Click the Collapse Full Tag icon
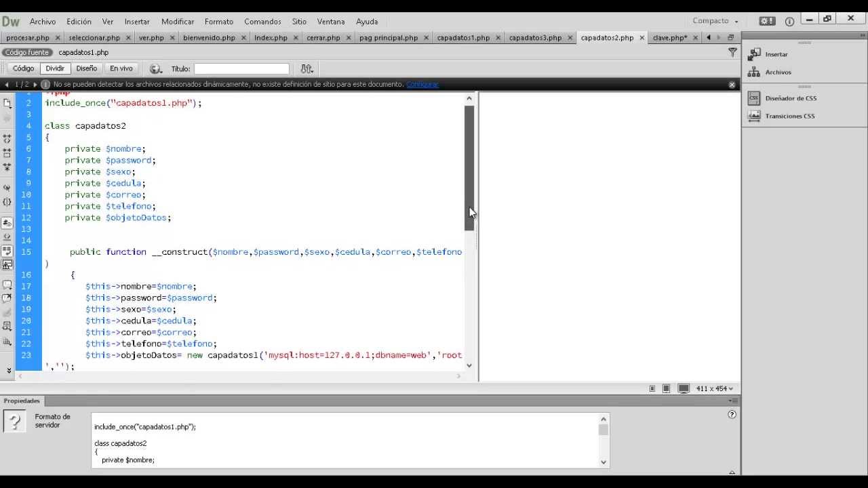The height and width of the screenshot is (488, 868). tap(7, 138)
